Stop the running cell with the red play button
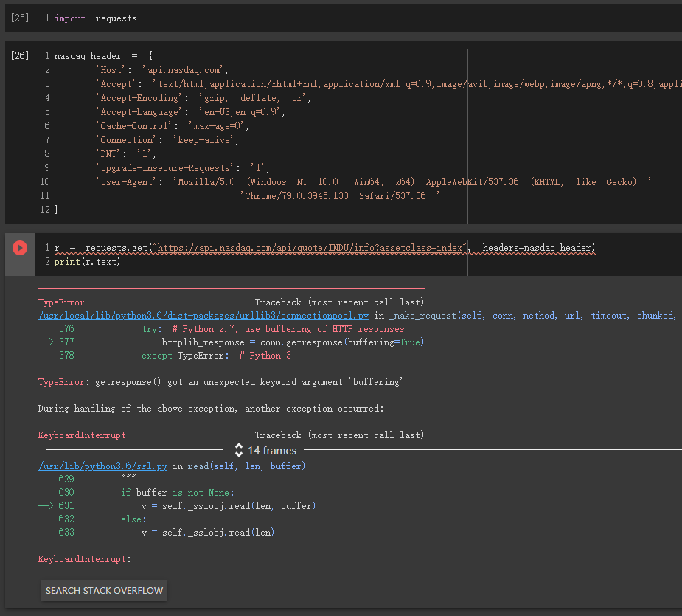The width and height of the screenshot is (682, 616). pyautogui.click(x=20, y=248)
